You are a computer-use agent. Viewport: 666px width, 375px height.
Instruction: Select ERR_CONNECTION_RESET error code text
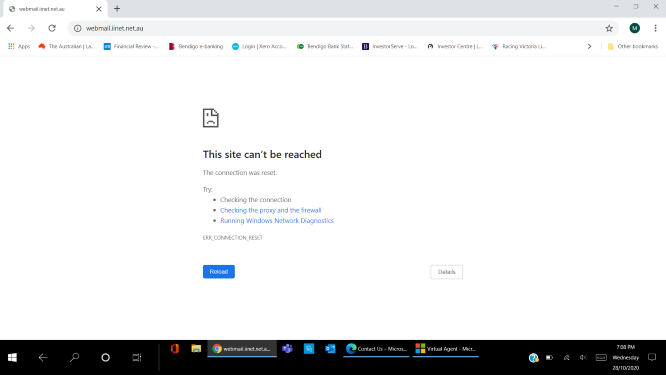click(233, 238)
